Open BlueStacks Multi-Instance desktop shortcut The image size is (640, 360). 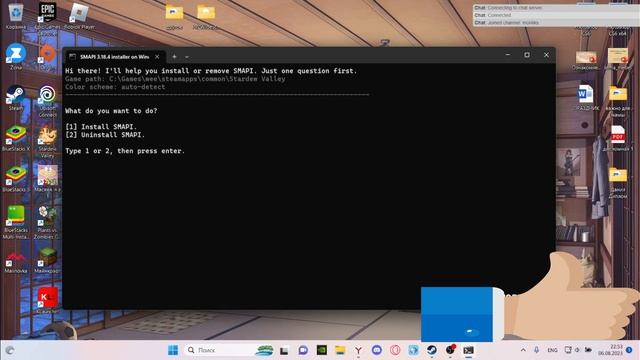16,222
